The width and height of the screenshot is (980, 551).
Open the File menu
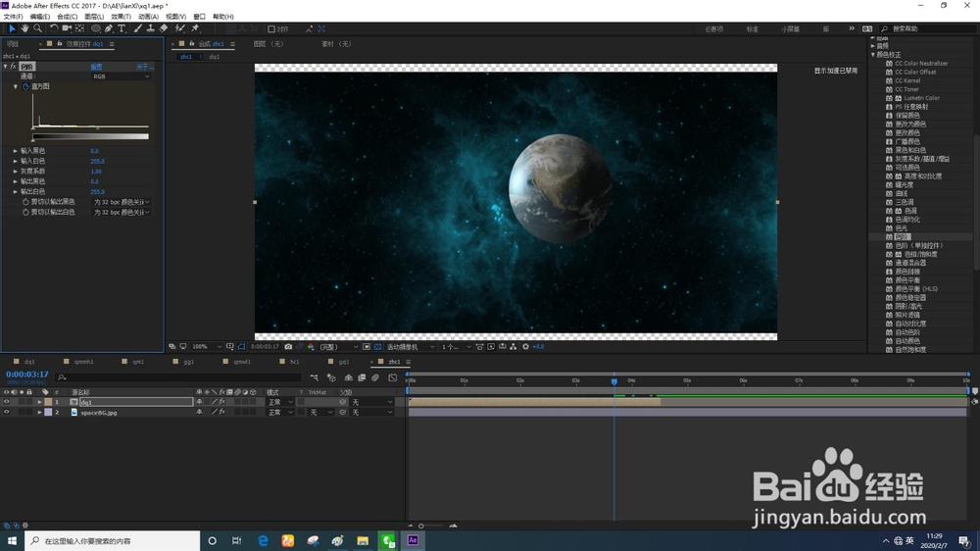pos(13,17)
